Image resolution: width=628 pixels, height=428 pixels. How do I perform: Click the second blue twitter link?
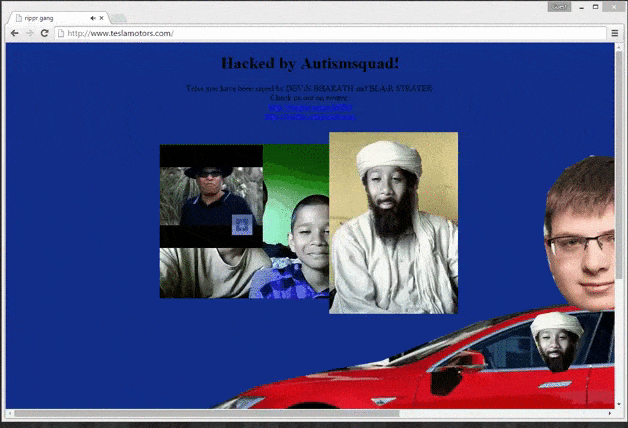(x=310, y=117)
